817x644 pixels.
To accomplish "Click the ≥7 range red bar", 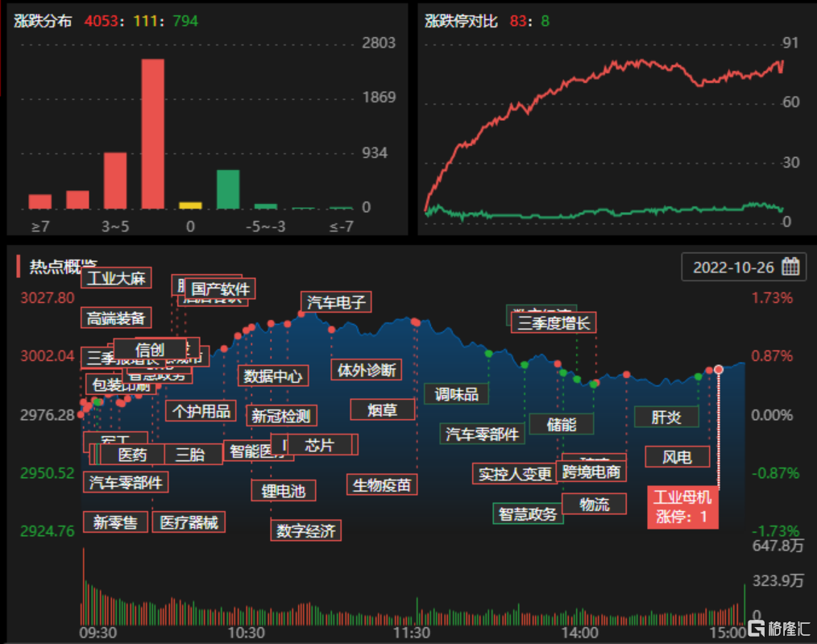I will click(40, 202).
